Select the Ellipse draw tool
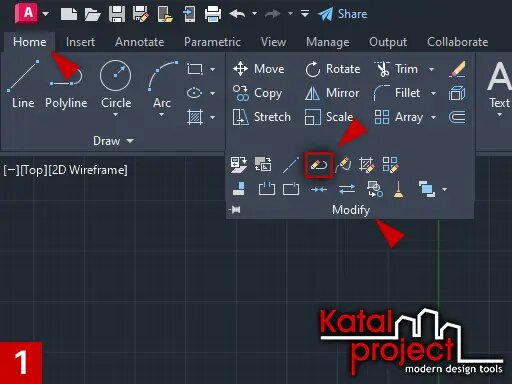 (x=194, y=93)
